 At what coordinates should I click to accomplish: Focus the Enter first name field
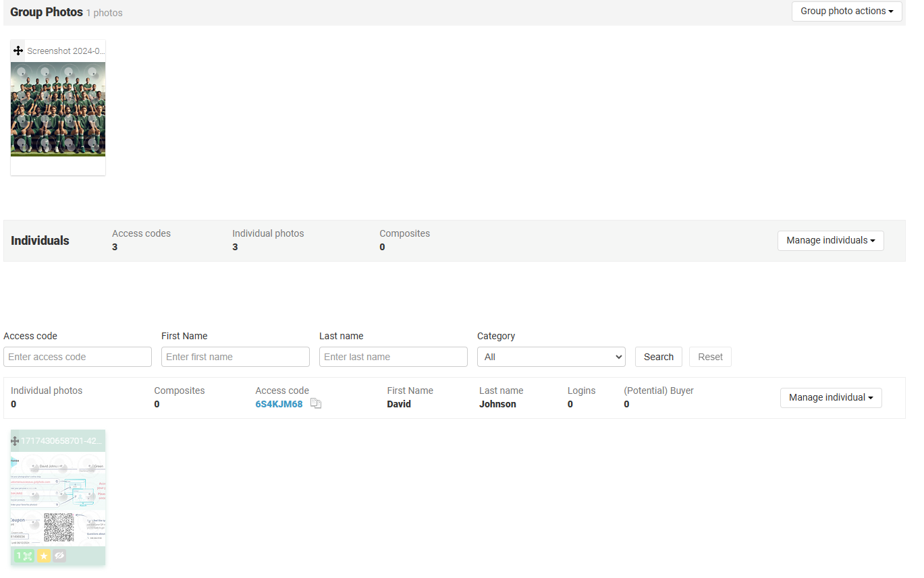click(x=236, y=357)
